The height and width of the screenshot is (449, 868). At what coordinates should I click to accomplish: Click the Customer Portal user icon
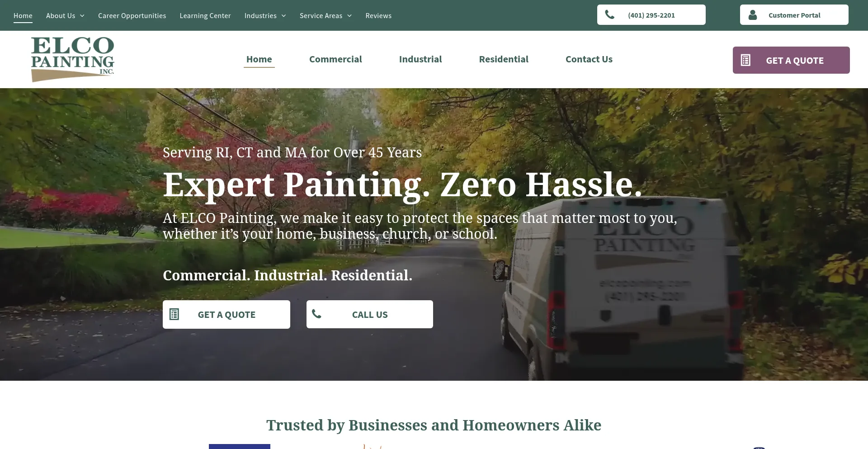753,15
